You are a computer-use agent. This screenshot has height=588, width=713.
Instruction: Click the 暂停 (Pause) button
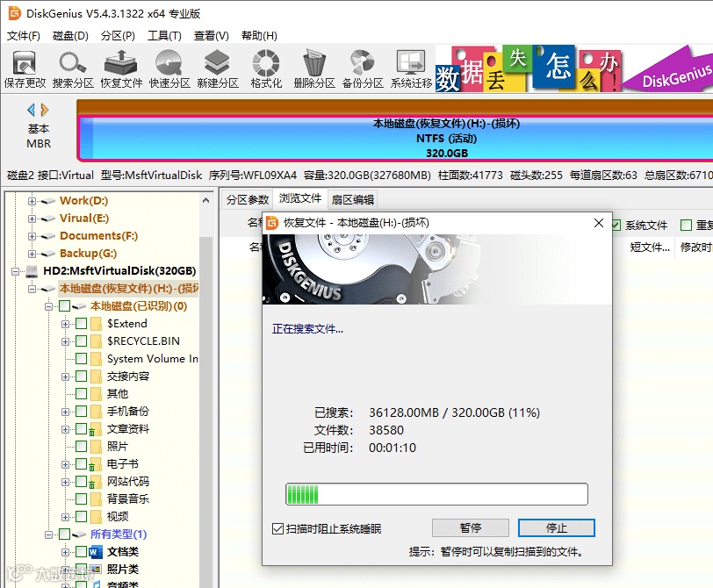coord(470,528)
